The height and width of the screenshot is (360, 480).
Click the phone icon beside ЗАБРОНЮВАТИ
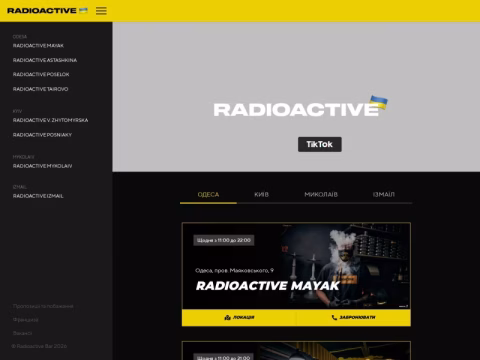[334, 318]
